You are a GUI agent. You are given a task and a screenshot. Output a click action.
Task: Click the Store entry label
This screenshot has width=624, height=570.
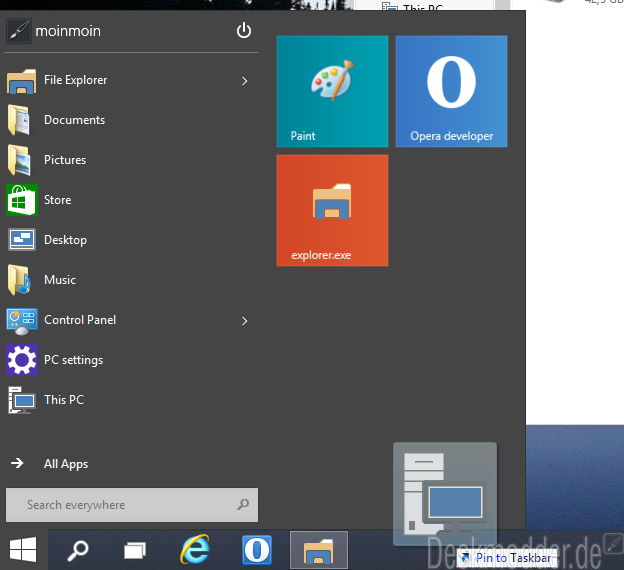click(x=58, y=200)
